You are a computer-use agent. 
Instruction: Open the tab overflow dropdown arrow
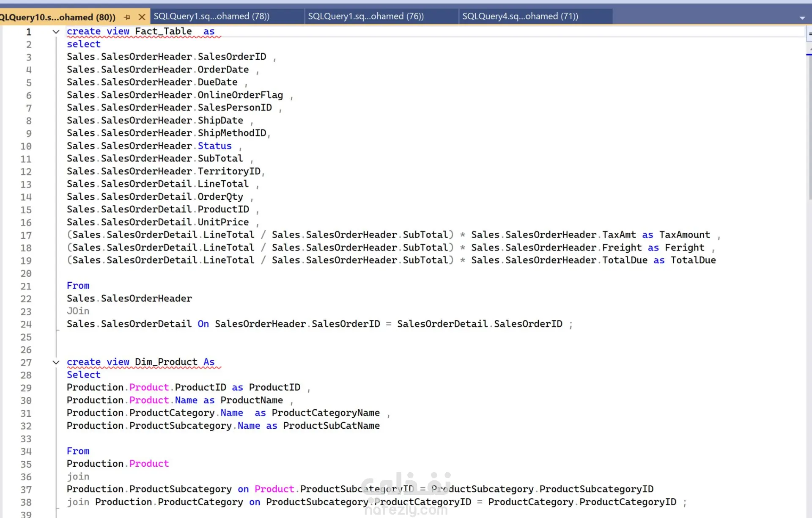802,18
